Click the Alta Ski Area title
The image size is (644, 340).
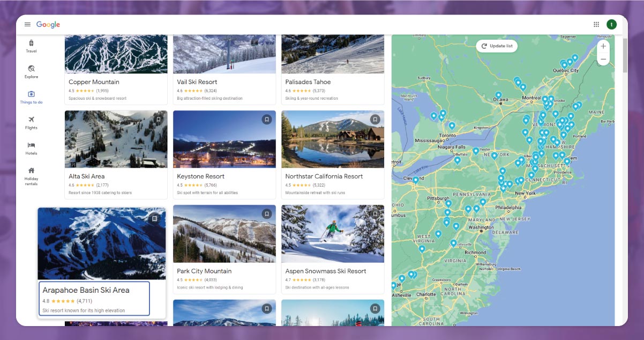coord(87,176)
